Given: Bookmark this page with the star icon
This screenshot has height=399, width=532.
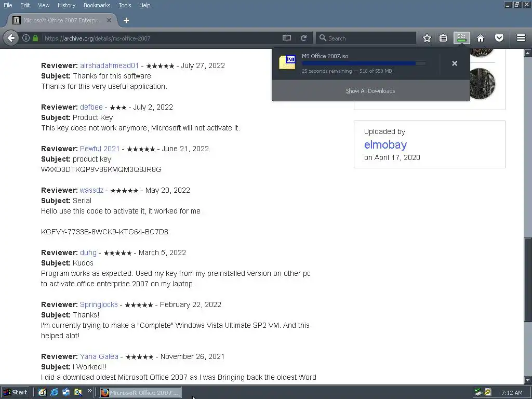Looking at the screenshot, I should point(427,38).
